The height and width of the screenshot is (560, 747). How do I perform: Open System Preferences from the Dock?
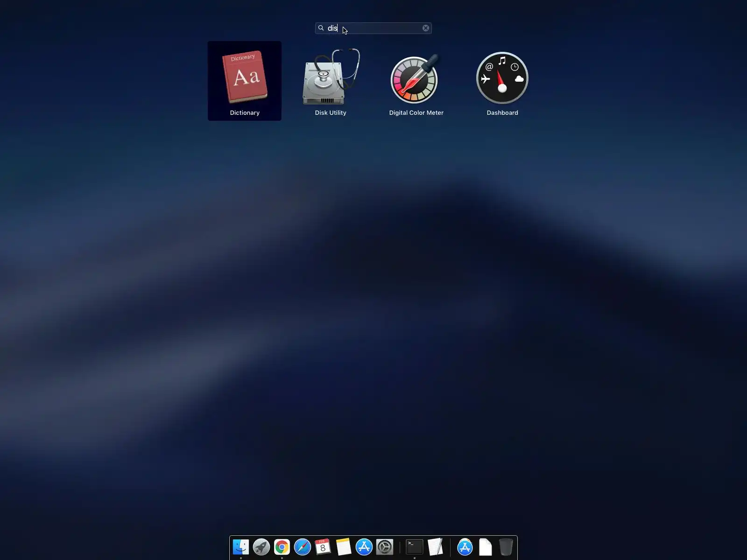click(x=385, y=547)
